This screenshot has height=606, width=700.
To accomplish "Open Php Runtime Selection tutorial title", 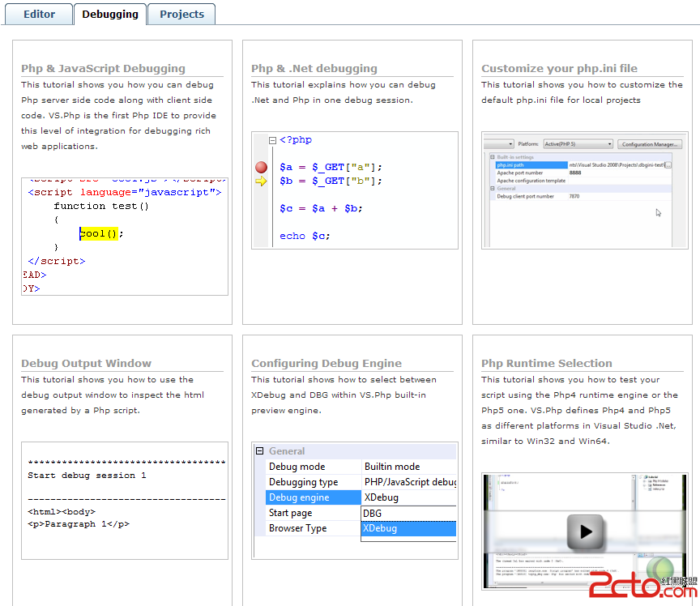I will pyautogui.click(x=547, y=363).
